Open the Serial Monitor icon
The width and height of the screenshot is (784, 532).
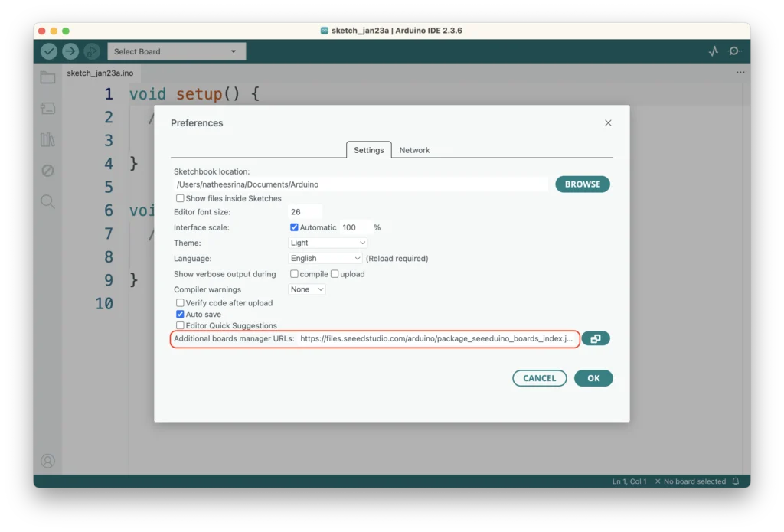(x=735, y=51)
